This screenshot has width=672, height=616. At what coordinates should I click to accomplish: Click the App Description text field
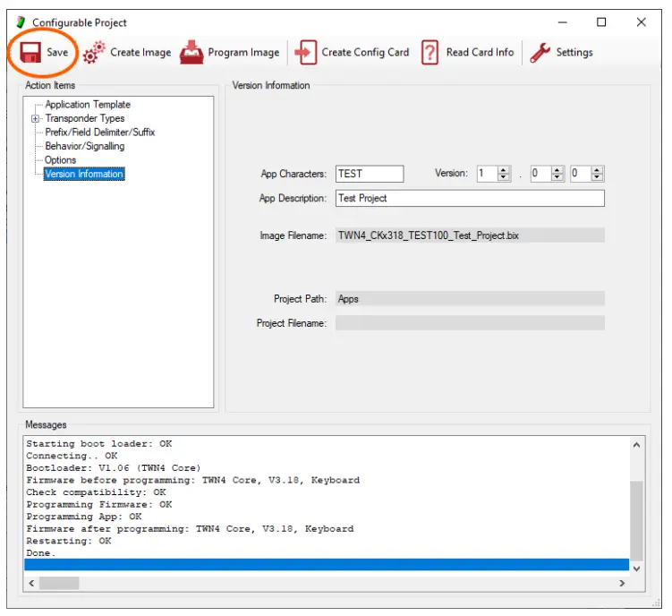(x=470, y=198)
